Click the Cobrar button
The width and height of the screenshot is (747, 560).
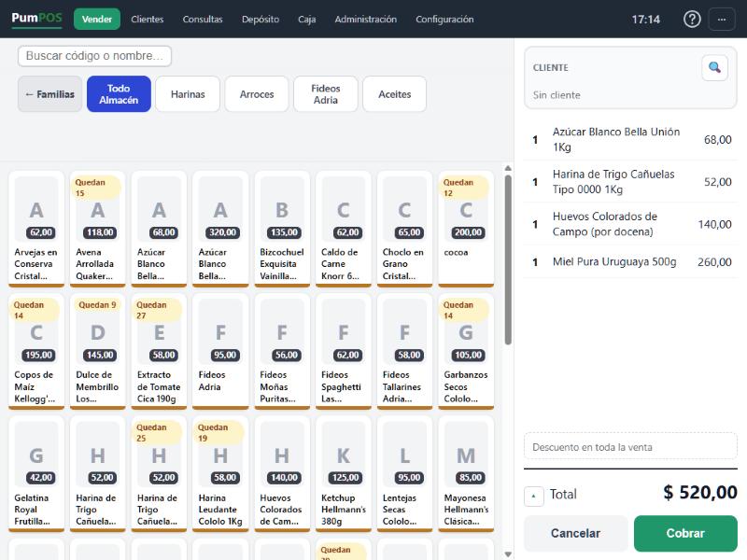coord(685,533)
